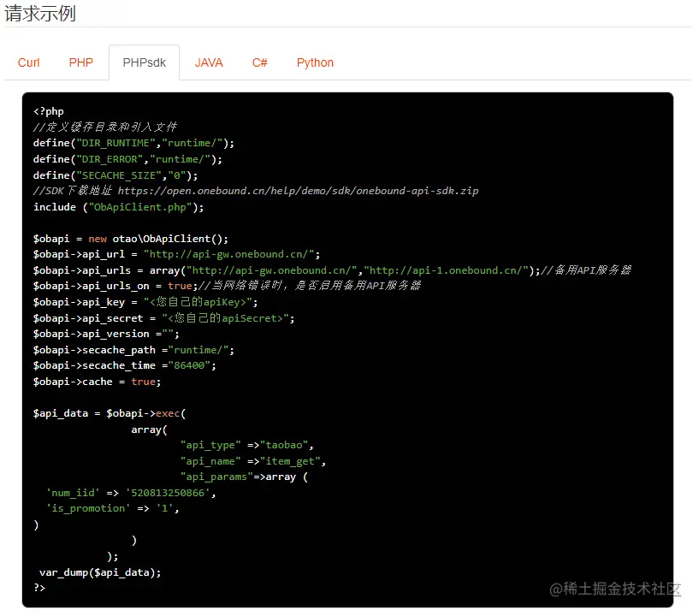
Task: Click the 请求示例 heading
Action: [40, 14]
